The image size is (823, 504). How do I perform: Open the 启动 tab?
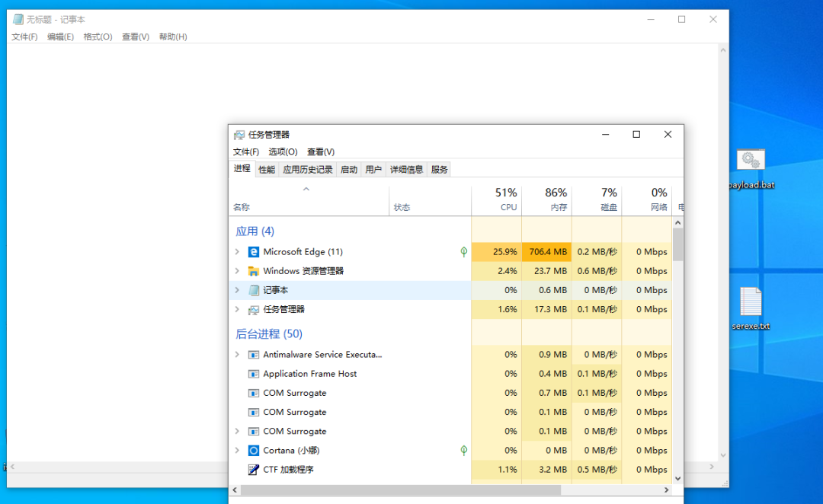click(349, 170)
